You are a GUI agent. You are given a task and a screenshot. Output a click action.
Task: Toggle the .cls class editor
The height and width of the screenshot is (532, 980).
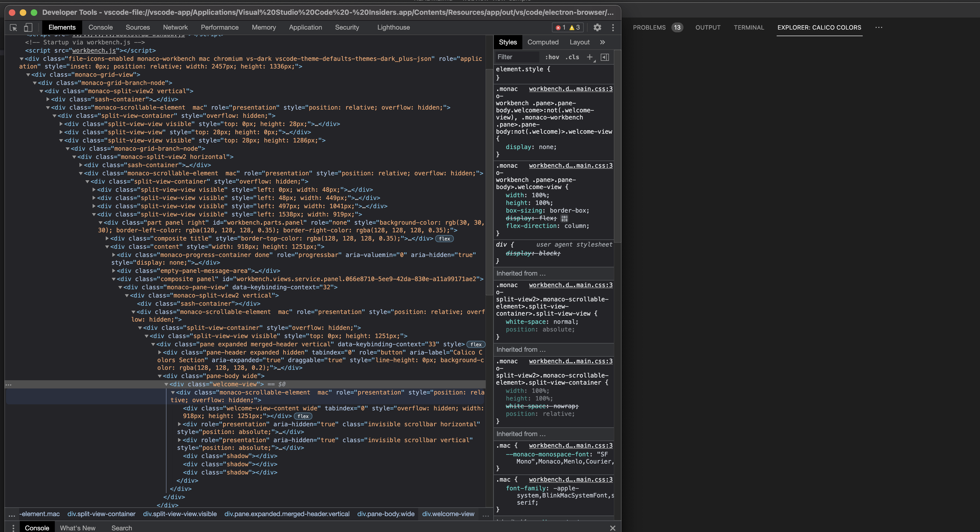[x=572, y=57]
